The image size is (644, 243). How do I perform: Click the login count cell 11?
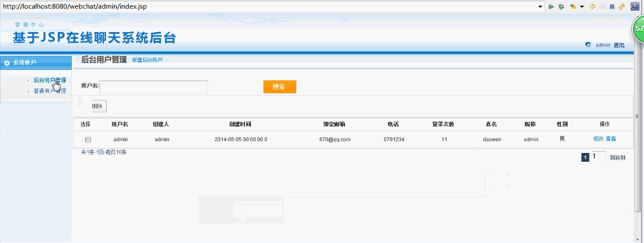click(445, 139)
